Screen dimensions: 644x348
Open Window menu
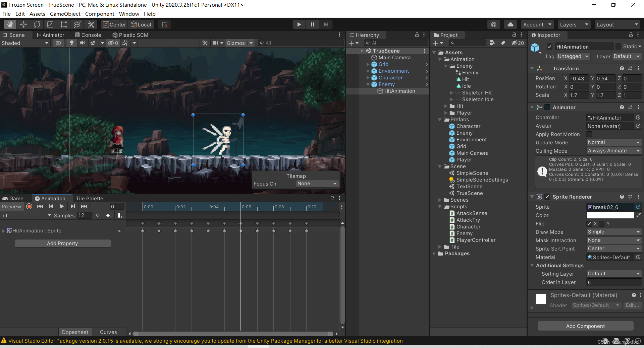pos(129,14)
